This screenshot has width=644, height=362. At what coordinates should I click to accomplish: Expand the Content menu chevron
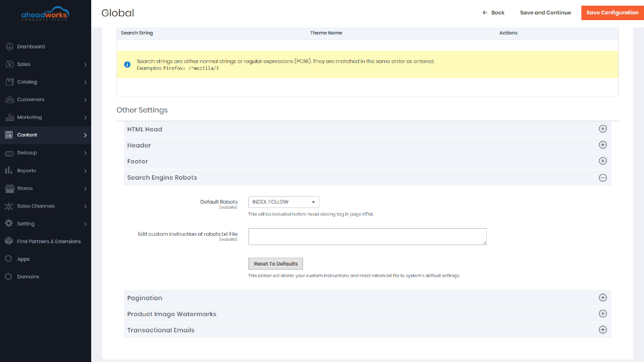[86, 135]
